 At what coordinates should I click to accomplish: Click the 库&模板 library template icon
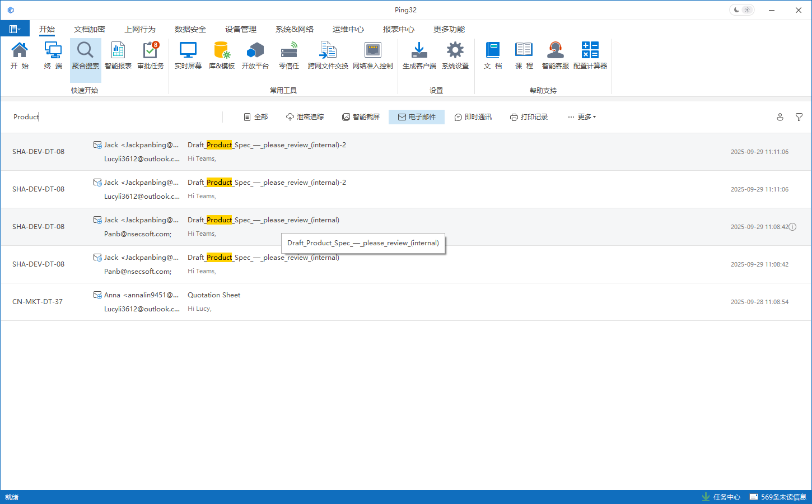[x=222, y=55]
